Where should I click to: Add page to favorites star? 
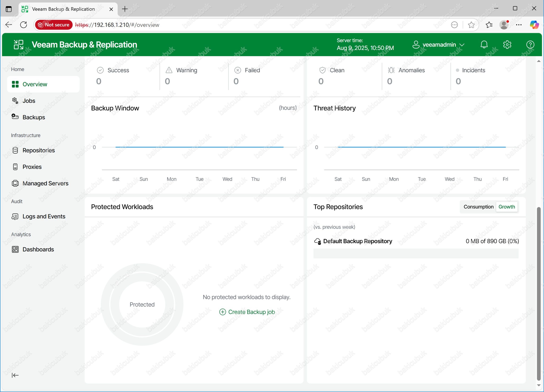(471, 25)
